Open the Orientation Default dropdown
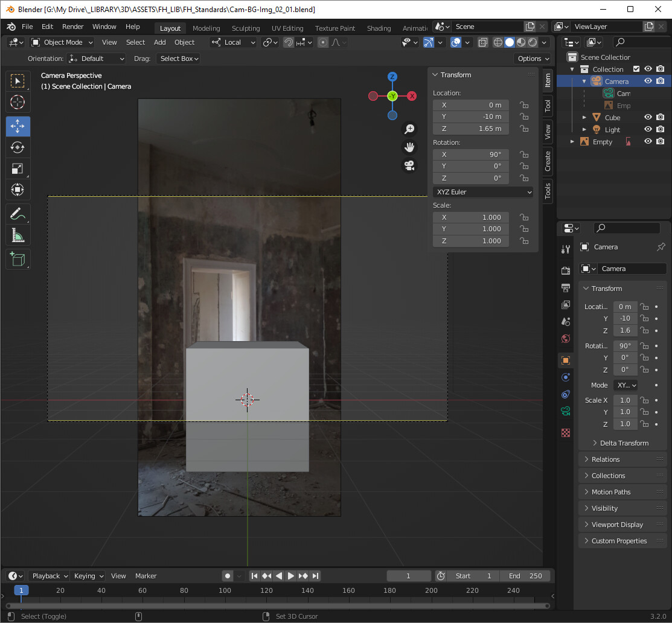 (x=96, y=59)
